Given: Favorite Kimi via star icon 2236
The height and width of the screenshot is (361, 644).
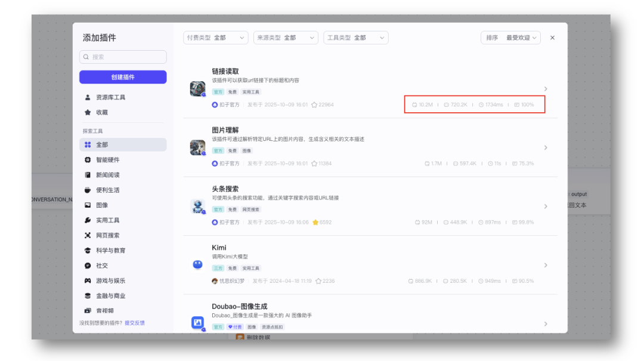Looking at the screenshot, I should tap(318, 281).
